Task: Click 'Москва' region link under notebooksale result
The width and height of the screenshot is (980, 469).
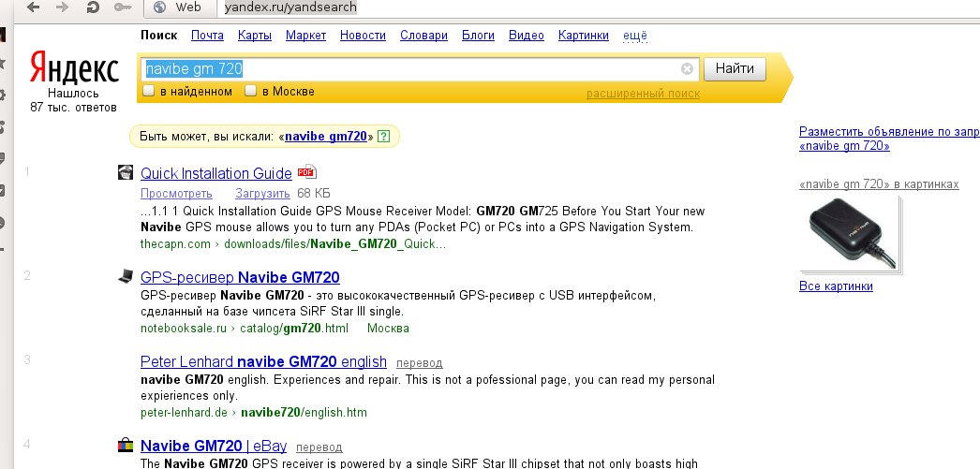Action: click(x=388, y=328)
